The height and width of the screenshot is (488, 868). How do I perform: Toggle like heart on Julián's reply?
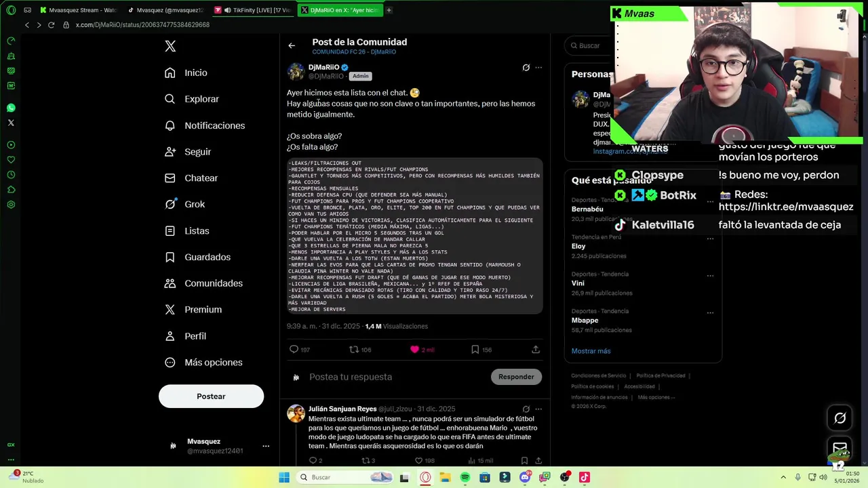(x=418, y=461)
